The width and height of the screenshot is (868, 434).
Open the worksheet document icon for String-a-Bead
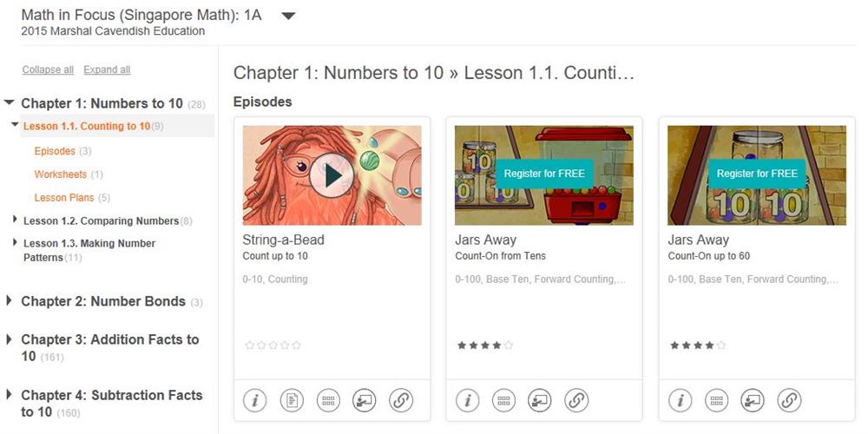(x=292, y=400)
